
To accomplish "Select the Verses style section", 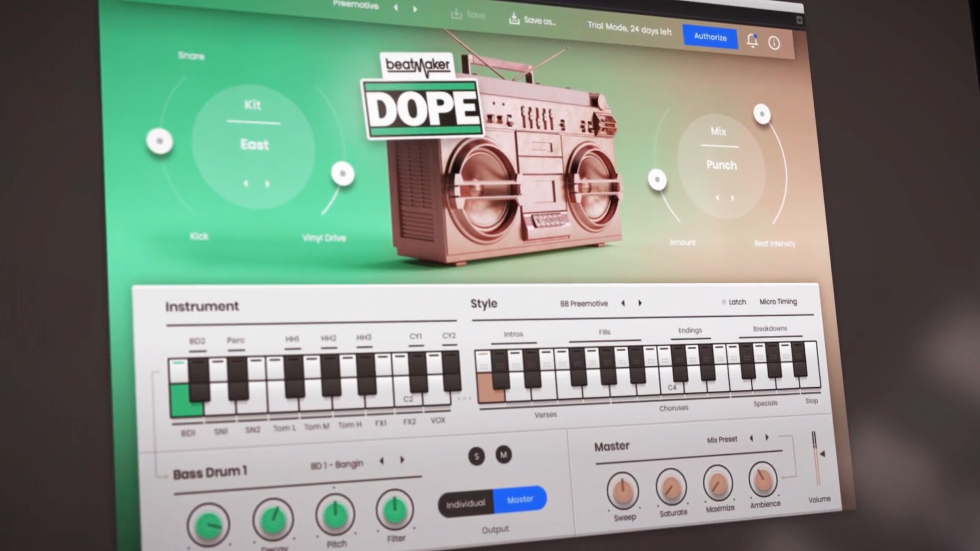I will click(545, 415).
